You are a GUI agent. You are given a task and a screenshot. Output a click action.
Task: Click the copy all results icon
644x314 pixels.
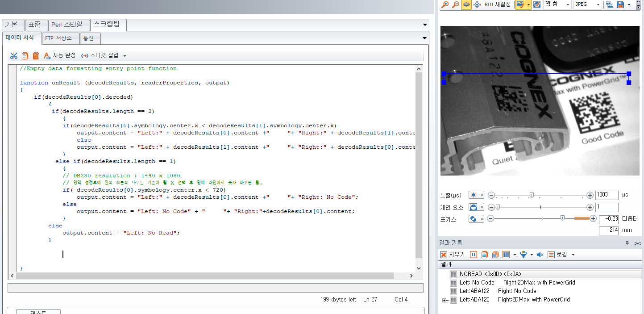[495, 255]
